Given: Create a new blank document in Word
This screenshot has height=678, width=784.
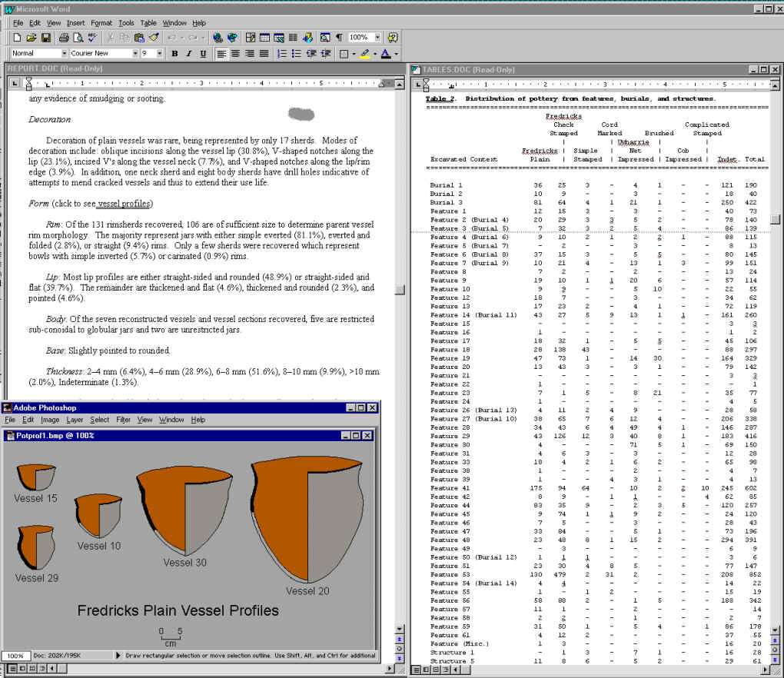Looking at the screenshot, I should click(x=17, y=38).
